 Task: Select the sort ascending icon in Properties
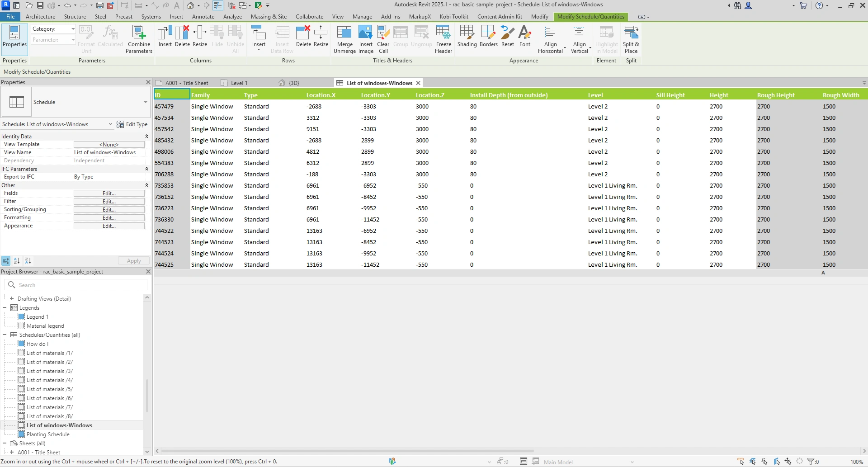pos(17,260)
